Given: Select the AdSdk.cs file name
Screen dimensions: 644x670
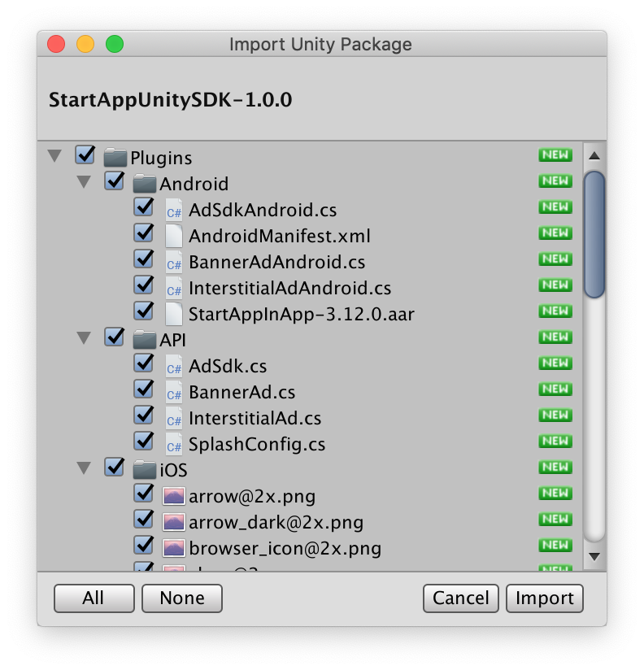Looking at the screenshot, I should pyautogui.click(x=228, y=366).
